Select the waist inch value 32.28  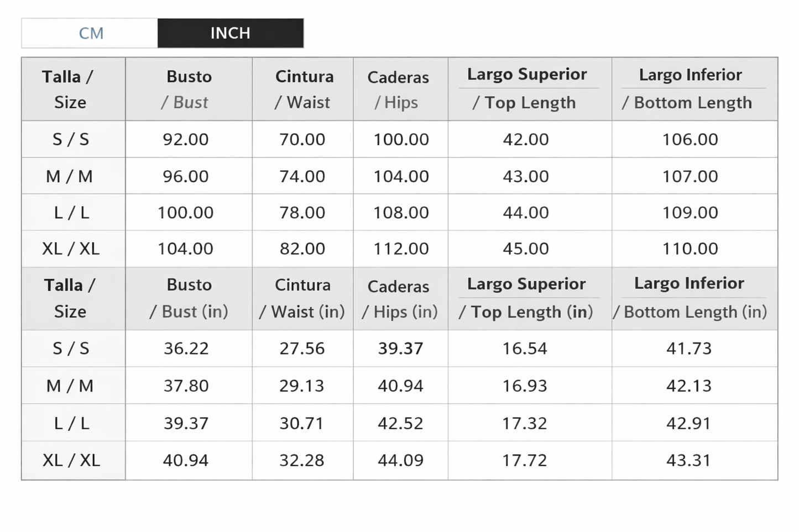tap(302, 460)
